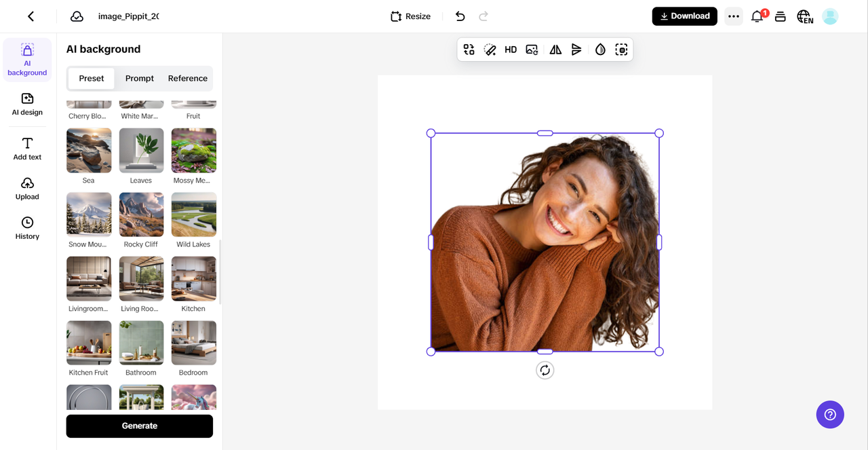Viewport: 868px width, 450px height.
Task: Select the Kitchen Fruit background preset
Action: pos(89,343)
